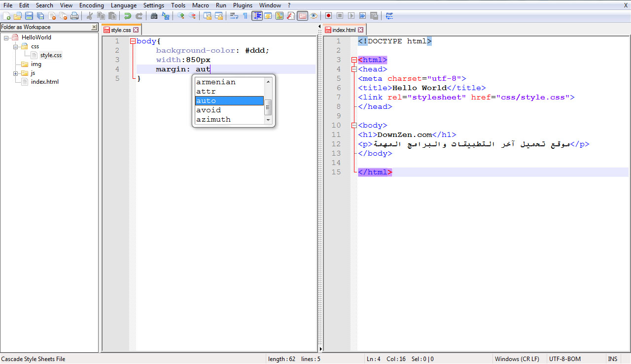Click the Undo arrow icon
This screenshot has height=364, width=631.
coord(128,16)
